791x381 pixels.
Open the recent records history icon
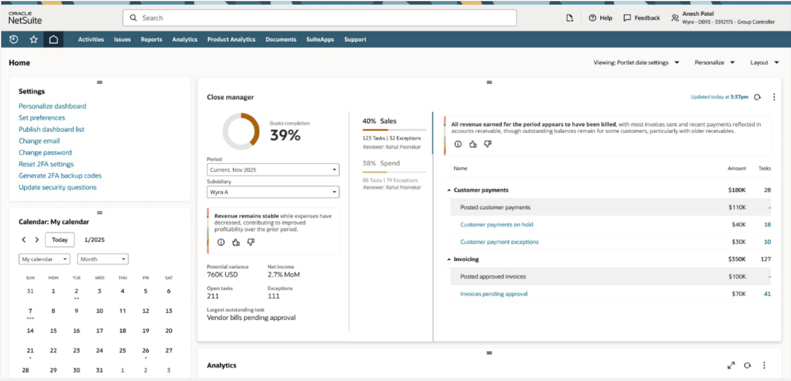14,39
